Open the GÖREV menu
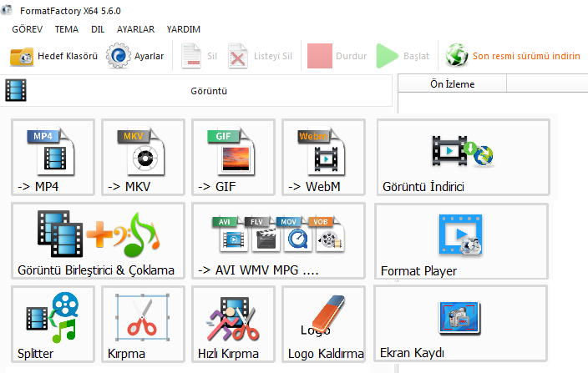This screenshot has height=373, width=588. point(28,29)
